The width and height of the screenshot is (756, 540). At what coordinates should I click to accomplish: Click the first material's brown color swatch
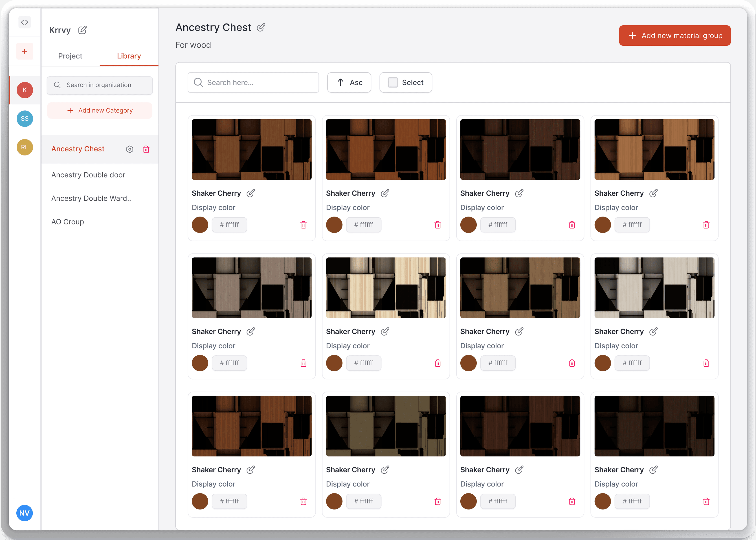coord(200,225)
